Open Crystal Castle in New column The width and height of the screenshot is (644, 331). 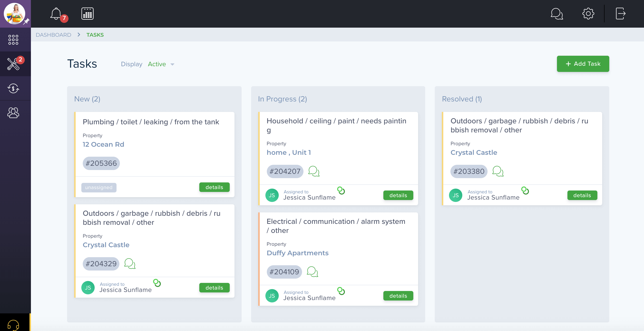[x=106, y=245]
